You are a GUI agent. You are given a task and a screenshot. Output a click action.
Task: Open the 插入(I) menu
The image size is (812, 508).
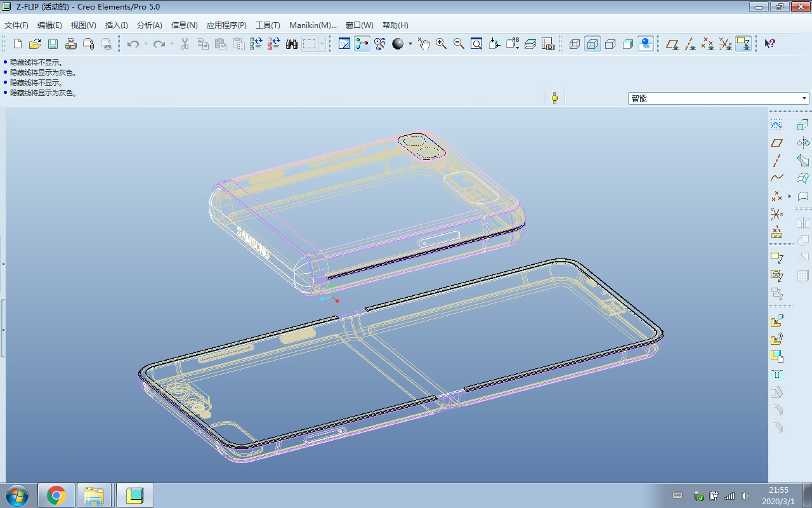tap(116, 25)
